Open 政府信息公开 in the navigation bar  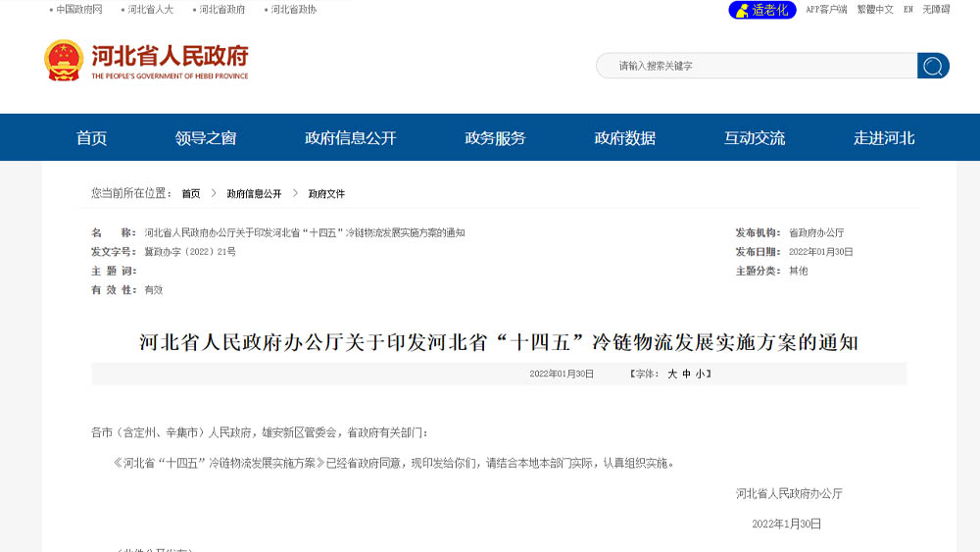point(351,138)
